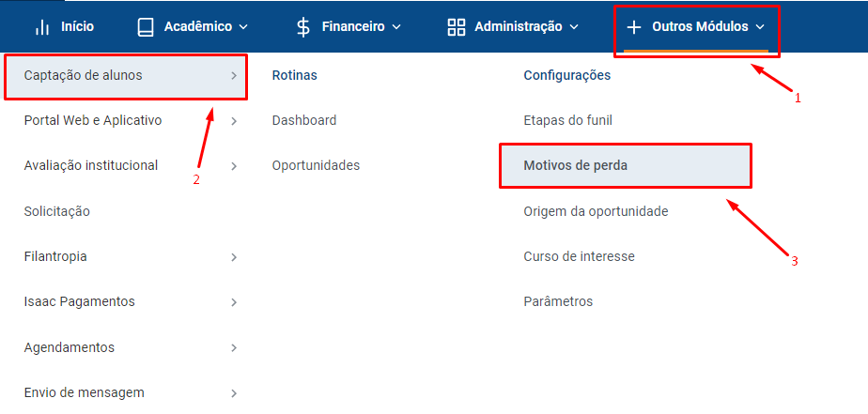Click the bar chart icon beside Início
The image size is (868, 414).
pos(42,26)
